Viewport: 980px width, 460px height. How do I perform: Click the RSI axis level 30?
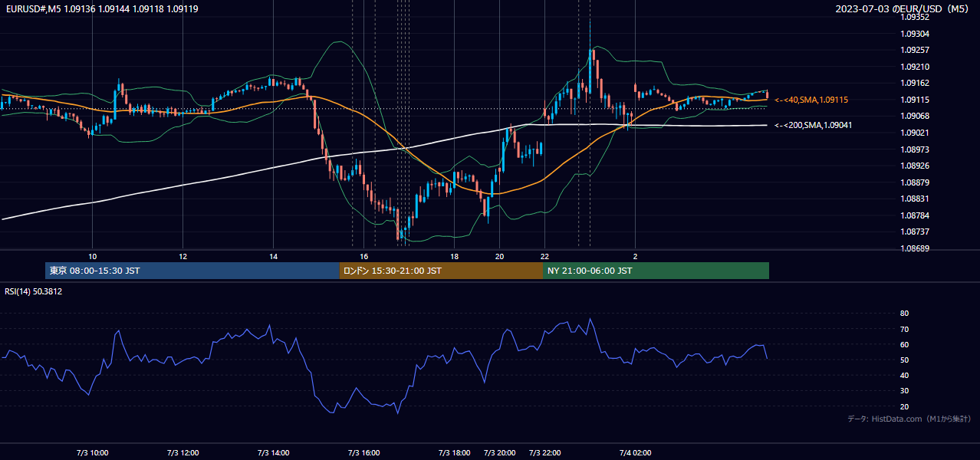tap(904, 391)
